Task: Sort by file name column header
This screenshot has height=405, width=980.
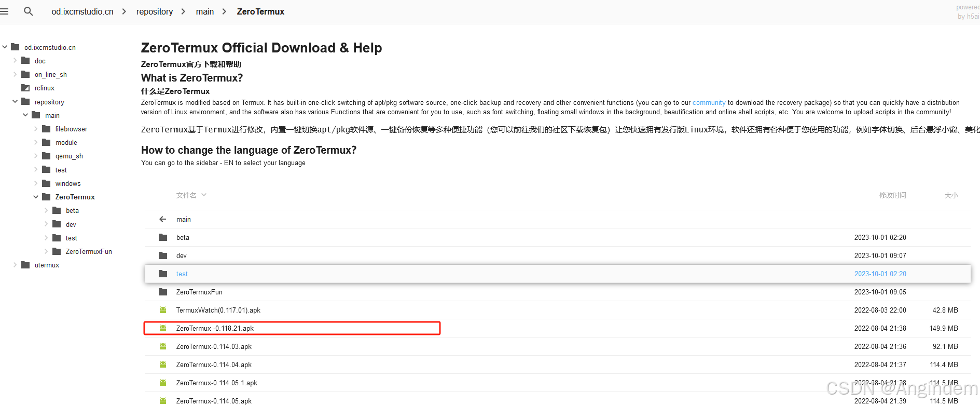Action: 191,195
